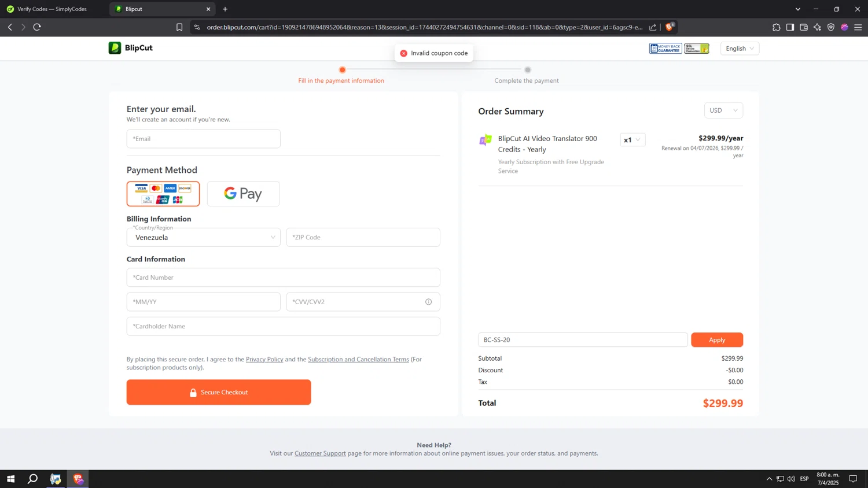868x488 pixels.
Task: Open Windows taskbar search
Action: click(33, 479)
